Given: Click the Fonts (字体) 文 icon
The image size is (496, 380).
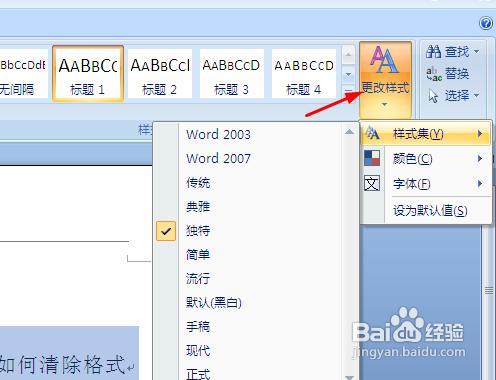Looking at the screenshot, I should click(372, 183).
